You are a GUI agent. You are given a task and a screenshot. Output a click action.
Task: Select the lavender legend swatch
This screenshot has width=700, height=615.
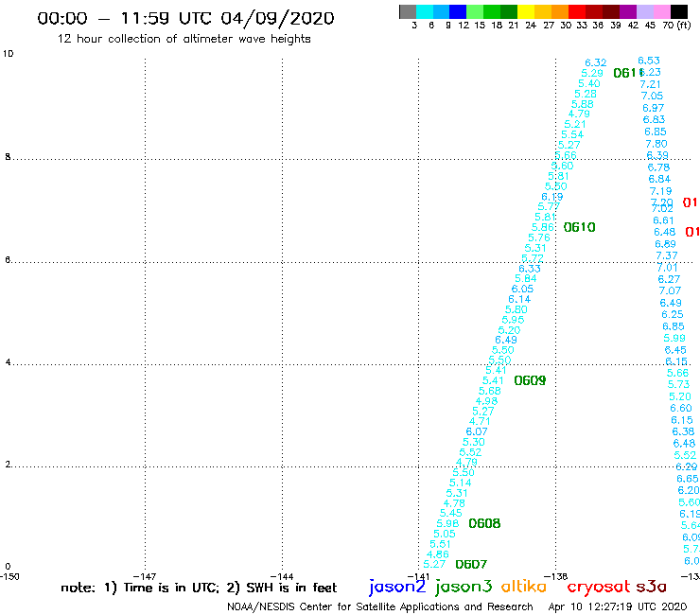pyautogui.click(x=644, y=11)
